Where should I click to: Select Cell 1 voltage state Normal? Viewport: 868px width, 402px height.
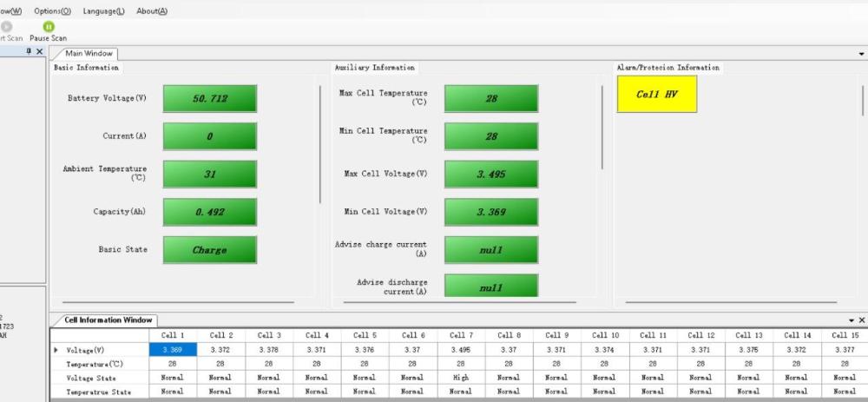tap(173, 378)
